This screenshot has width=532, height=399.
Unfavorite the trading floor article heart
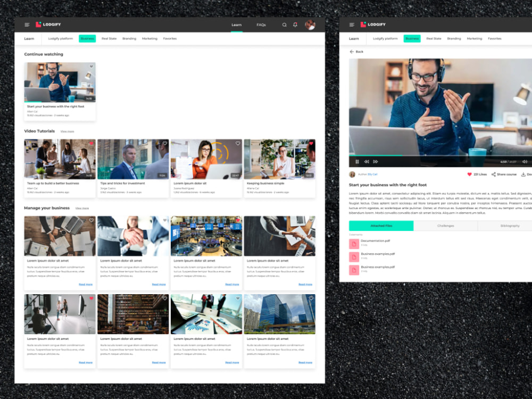click(238, 221)
